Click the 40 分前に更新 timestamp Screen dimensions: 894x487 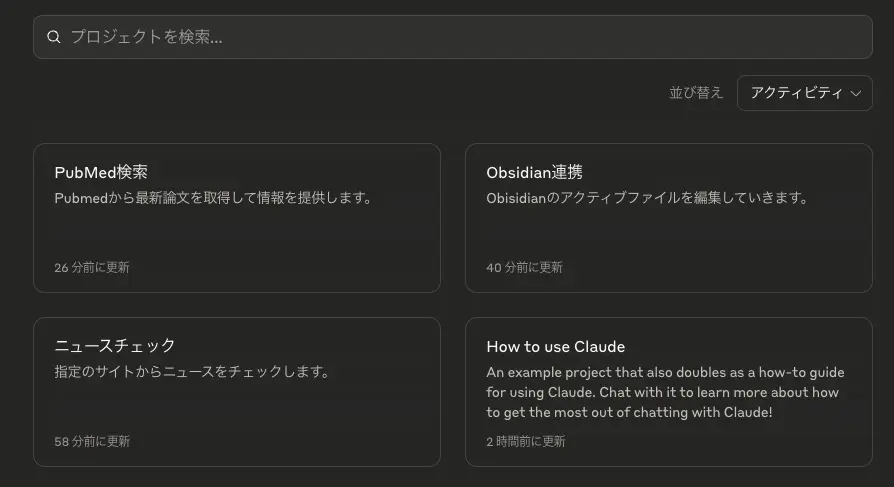pyautogui.click(x=524, y=267)
